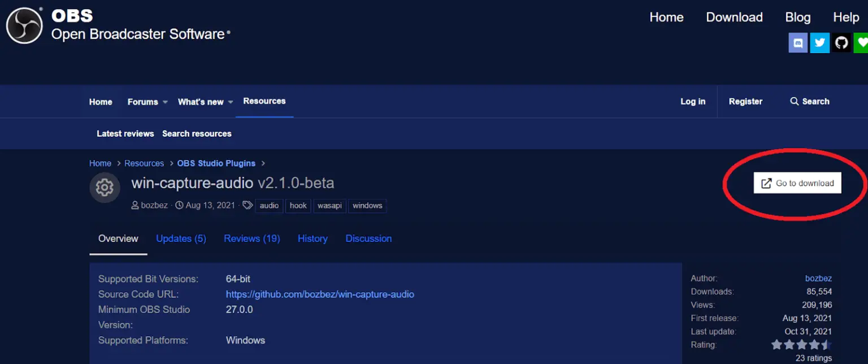Select the wasapi tag
868x364 pixels.
coord(329,205)
